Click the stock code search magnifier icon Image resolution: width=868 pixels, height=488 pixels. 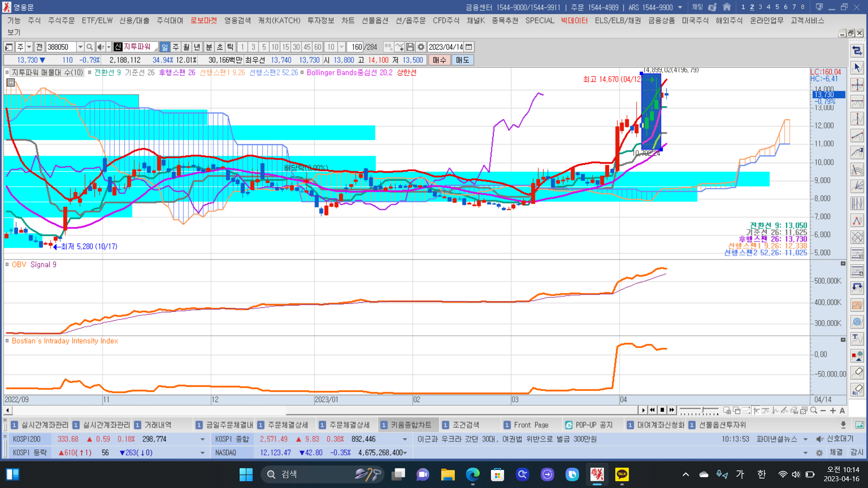pos(90,47)
